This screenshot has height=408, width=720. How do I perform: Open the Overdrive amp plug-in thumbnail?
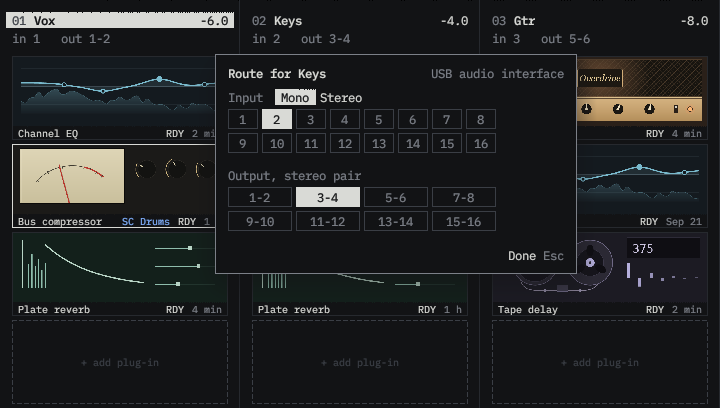[x=641, y=92]
